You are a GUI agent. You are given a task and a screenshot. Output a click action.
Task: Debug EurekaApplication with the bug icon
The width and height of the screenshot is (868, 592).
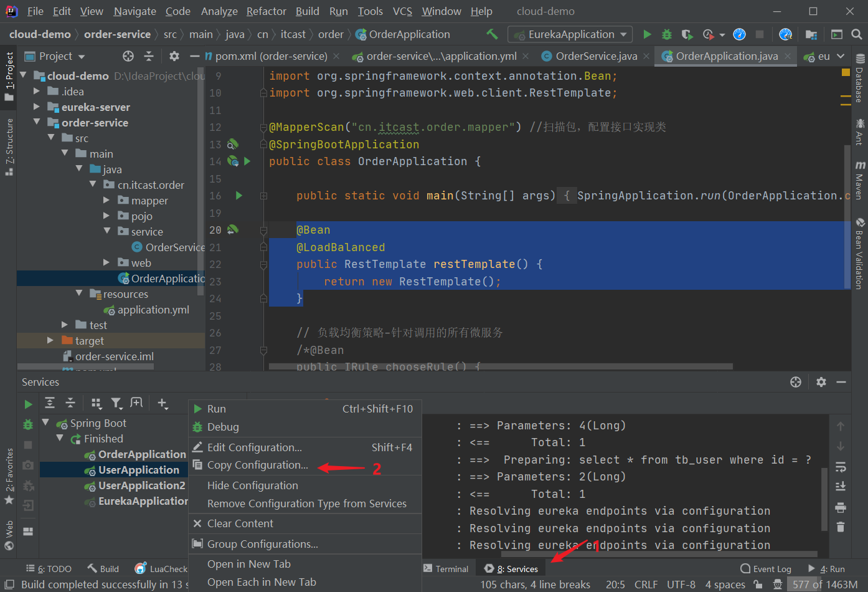[667, 34]
